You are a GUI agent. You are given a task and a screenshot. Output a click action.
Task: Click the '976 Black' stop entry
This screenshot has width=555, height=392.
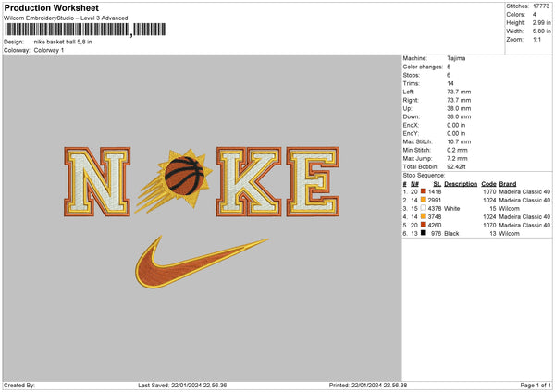(445, 234)
